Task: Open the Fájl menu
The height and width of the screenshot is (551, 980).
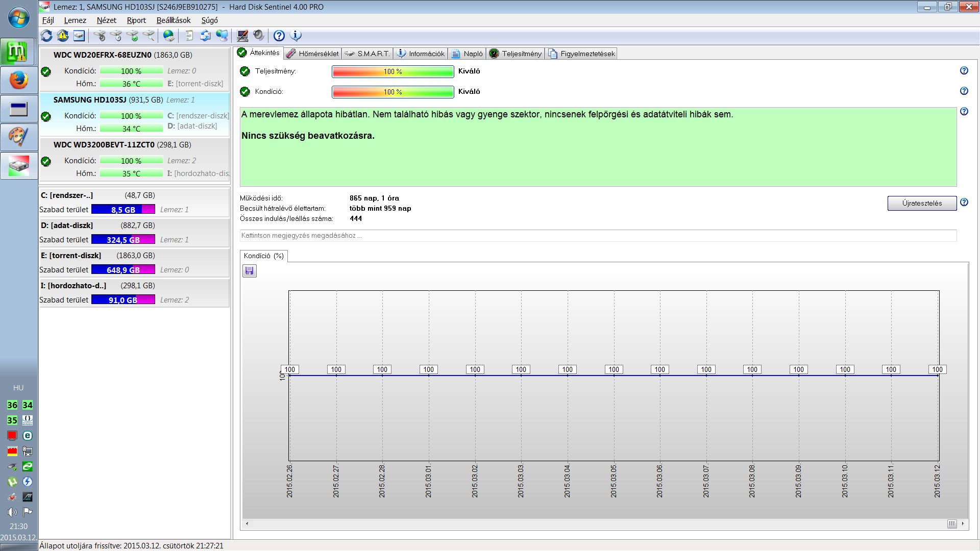Action: click(48, 20)
